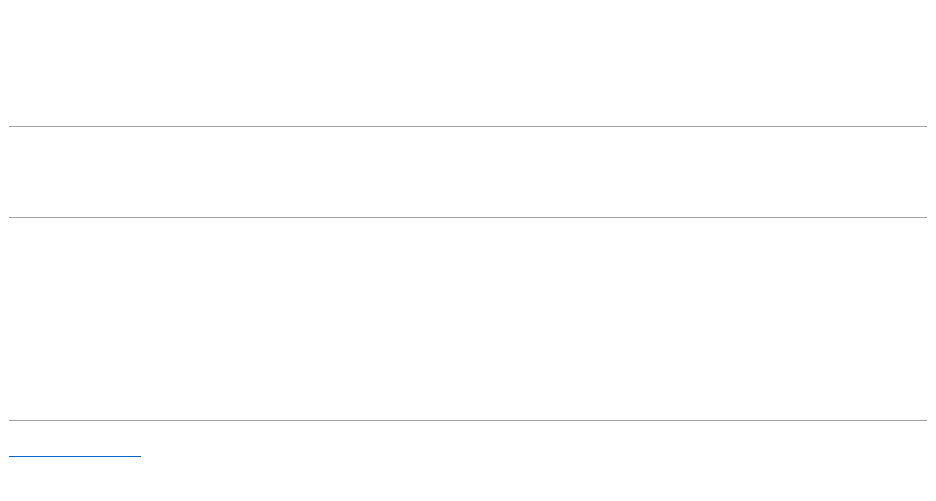Image resolution: width=936 pixels, height=501 pixels.
Task: Click left end of the middle divider line
Action: [12, 217]
